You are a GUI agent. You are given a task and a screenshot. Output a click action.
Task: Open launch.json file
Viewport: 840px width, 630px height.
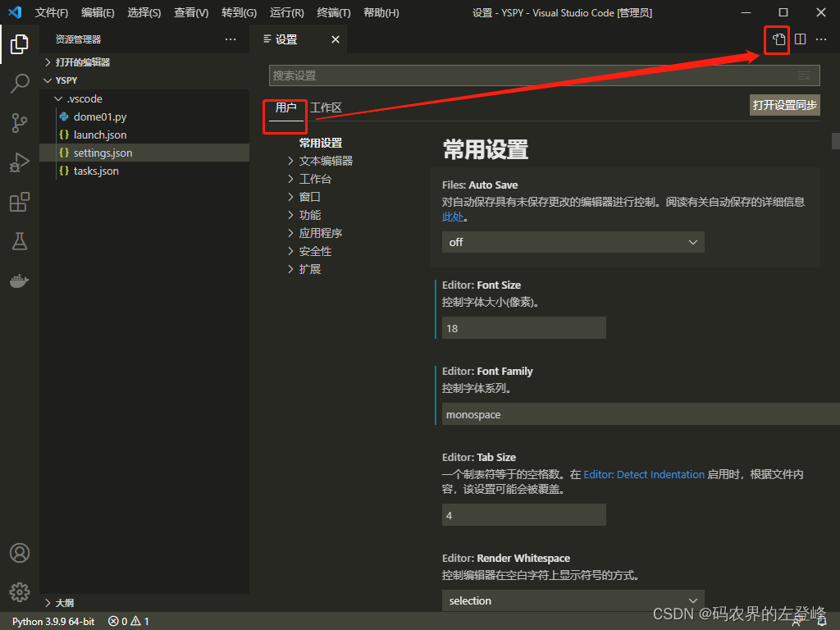tap(99, 135)
